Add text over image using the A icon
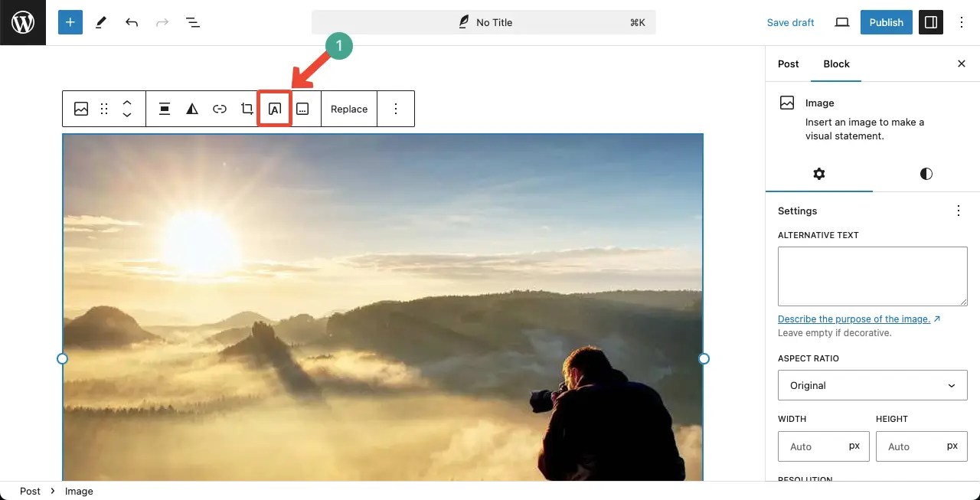Image resolution: width=980 pixels, height=500 pixels. coord(275,108)
